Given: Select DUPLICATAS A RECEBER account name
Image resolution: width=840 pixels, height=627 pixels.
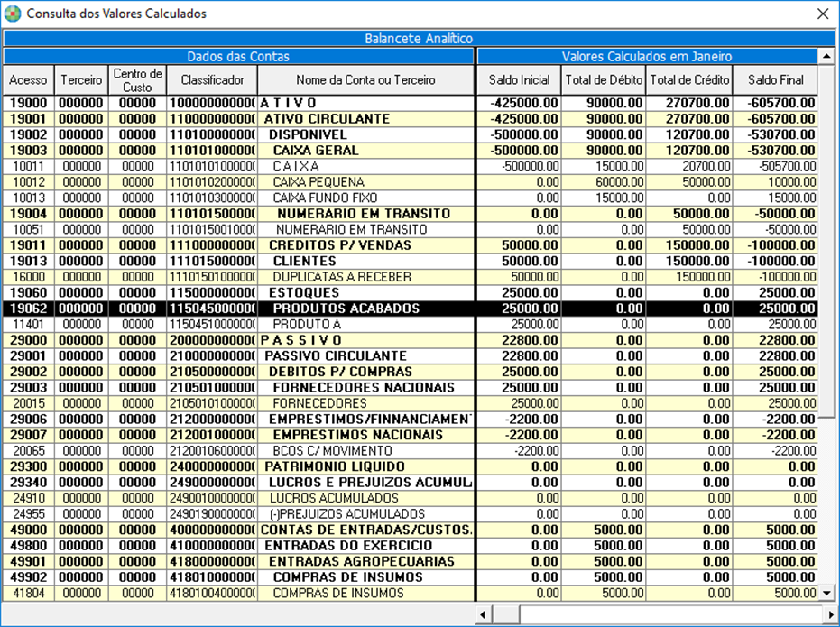Looking at the screenshot, I should point(342,277).
